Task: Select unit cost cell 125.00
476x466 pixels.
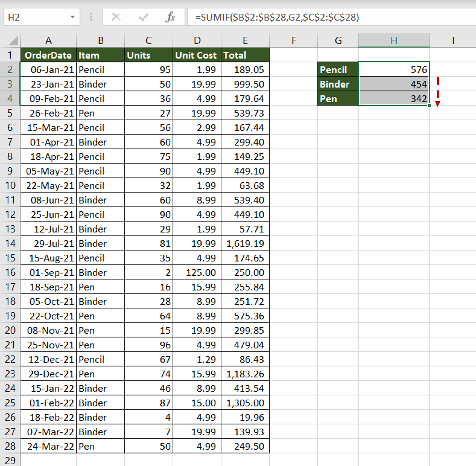Action: tap(197, 272)
